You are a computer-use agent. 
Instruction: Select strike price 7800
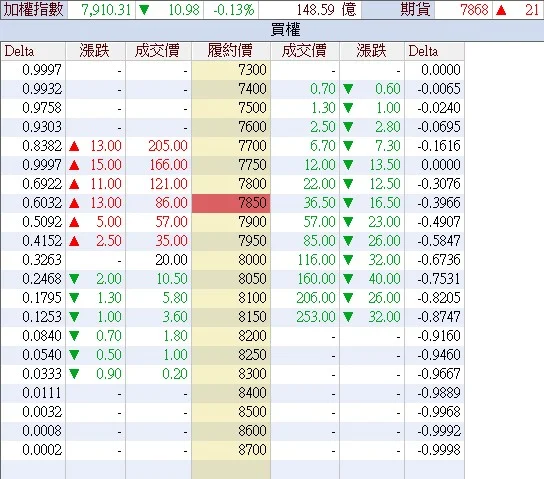(x=252, y=184)
